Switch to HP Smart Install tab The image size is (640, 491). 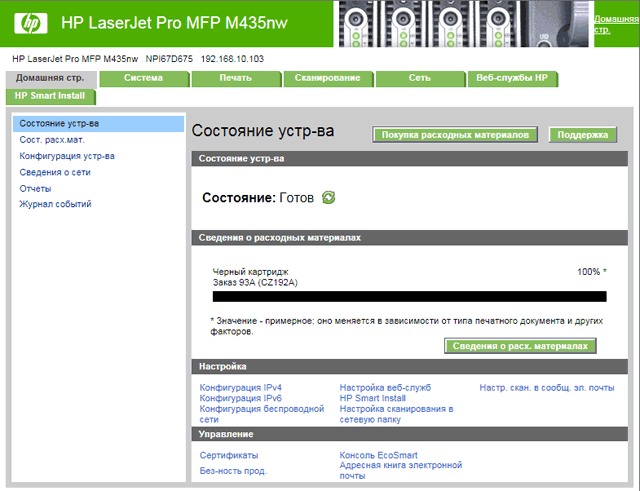50,96
